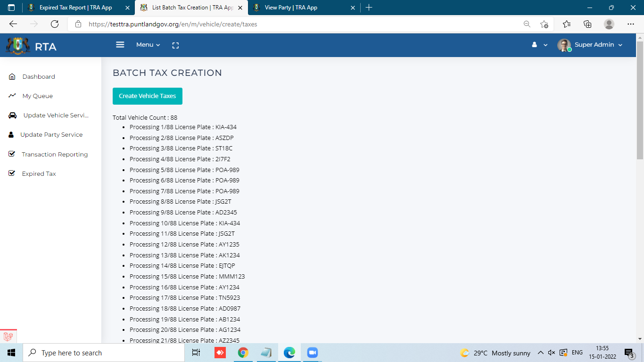Reload the current page
This screenshot has height=362, width=644.
pyautogui.click(x=55, y=24)
